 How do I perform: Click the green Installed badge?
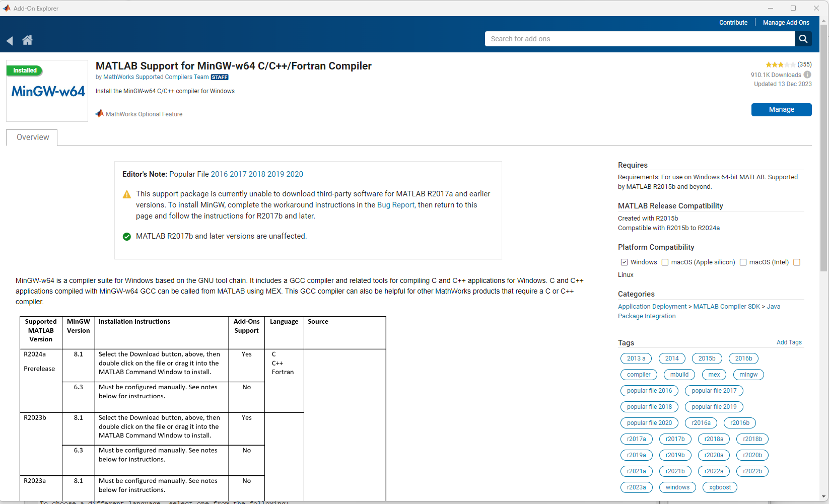(25, 71)
